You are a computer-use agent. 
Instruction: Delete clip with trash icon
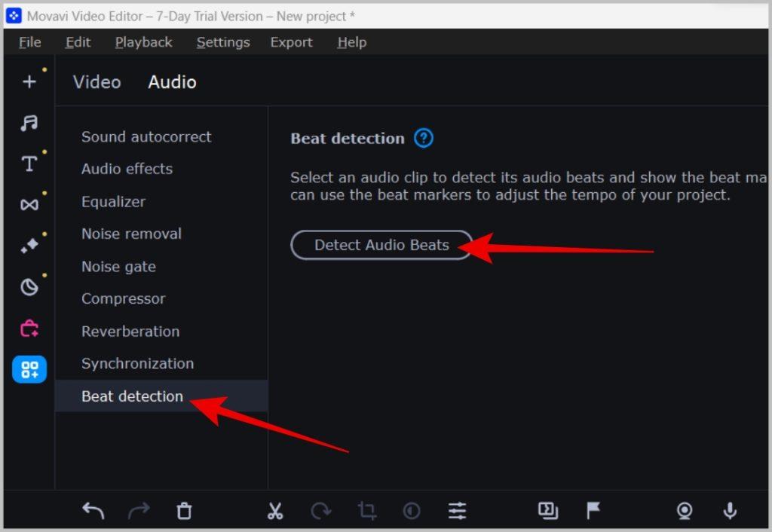184,511
